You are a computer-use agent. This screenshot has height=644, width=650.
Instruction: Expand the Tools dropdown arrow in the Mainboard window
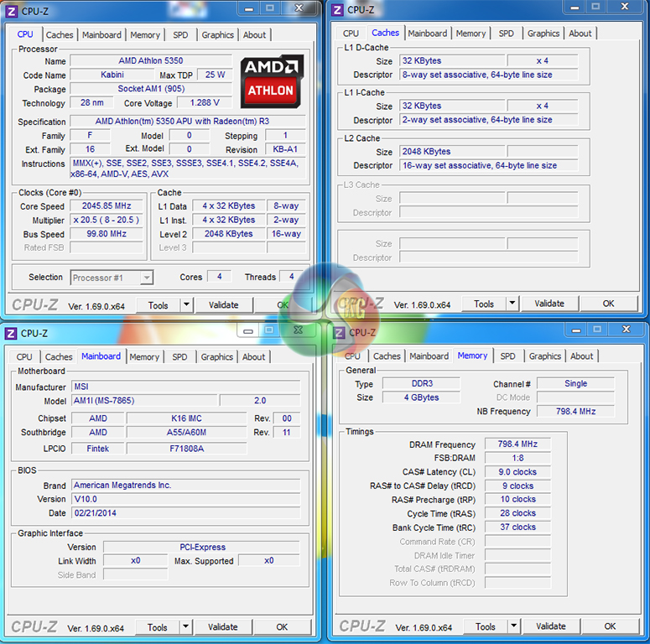(185, 627)
